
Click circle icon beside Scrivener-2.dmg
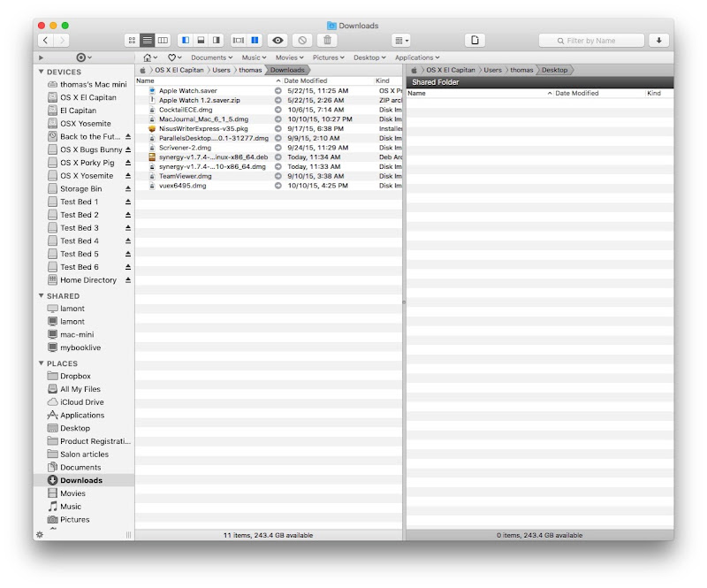coord(278,148)
